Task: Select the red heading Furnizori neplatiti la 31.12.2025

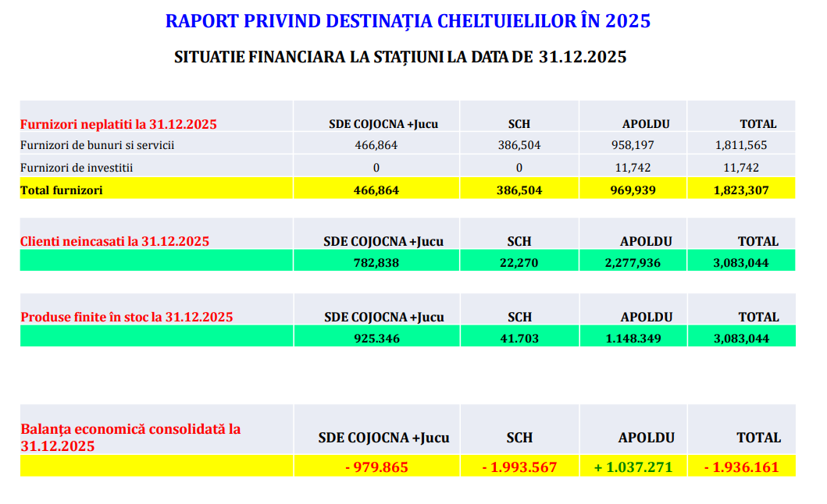Action: [x=118, y=123]
